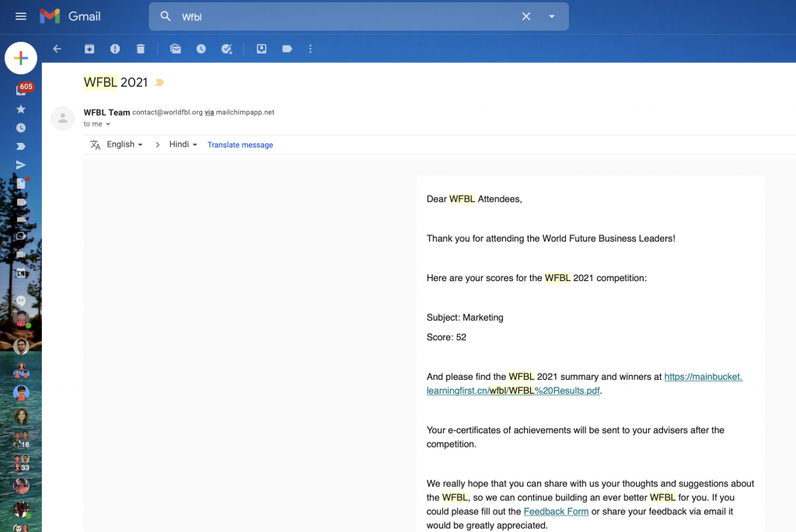Click the WFBL Team sender avatar
796x532 pixels.
[x=63, y=118]
